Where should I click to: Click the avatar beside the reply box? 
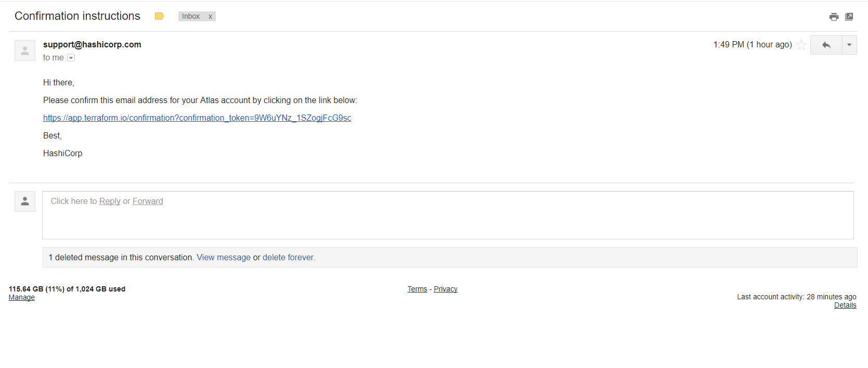tap(25, 201)
